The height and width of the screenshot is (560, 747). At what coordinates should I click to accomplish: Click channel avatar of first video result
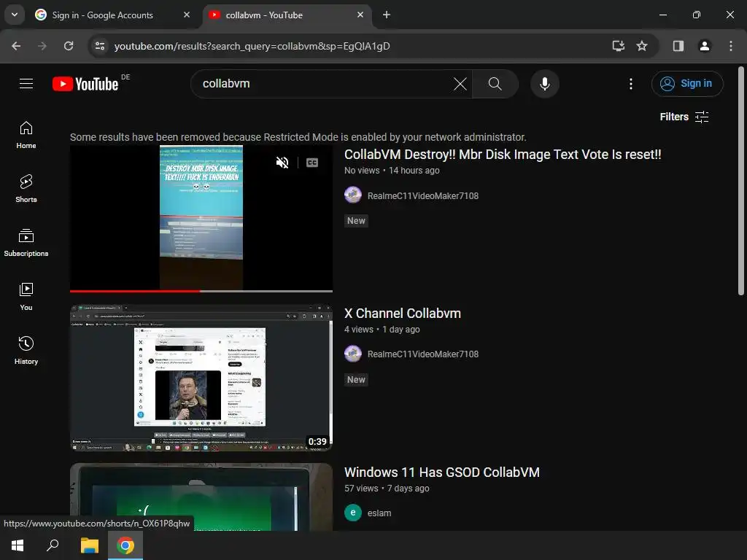(x=353, y=195)
